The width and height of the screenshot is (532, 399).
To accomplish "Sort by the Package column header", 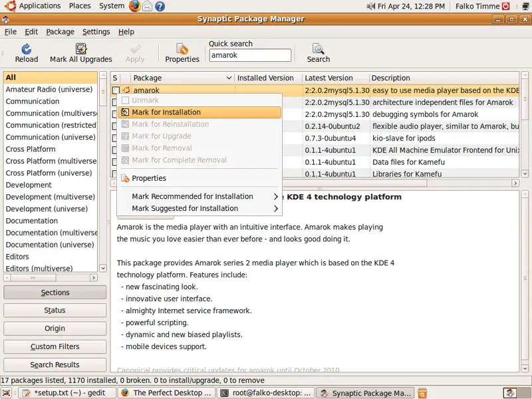I will (x=182, y=78).
